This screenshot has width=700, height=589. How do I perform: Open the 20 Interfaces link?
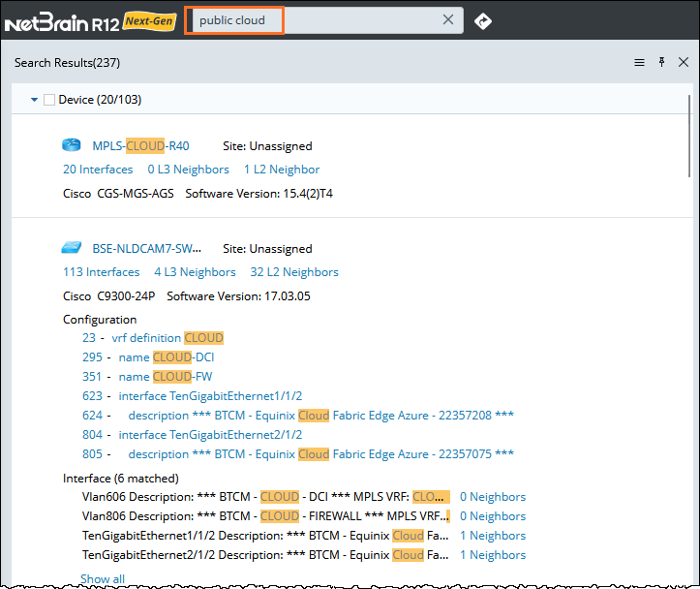98,170
